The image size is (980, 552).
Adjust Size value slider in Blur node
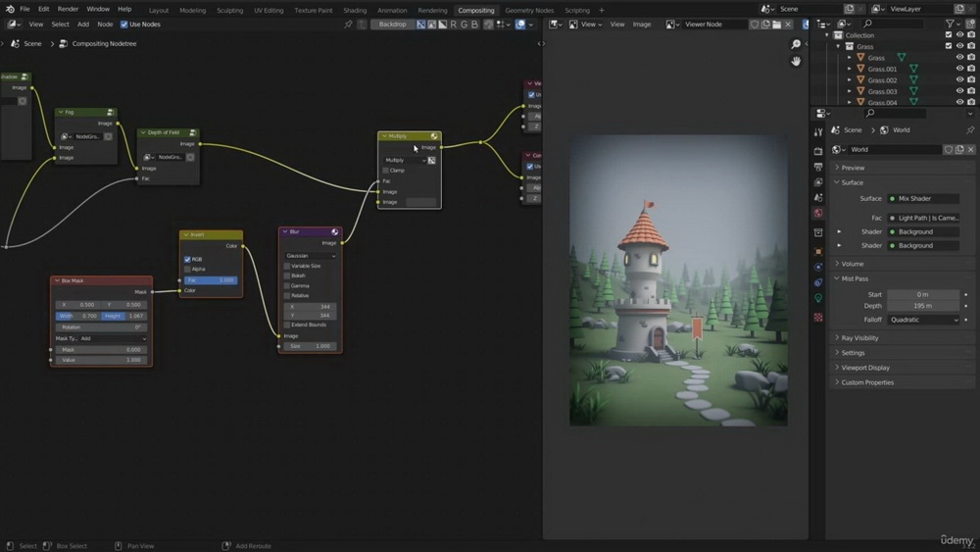310,346
